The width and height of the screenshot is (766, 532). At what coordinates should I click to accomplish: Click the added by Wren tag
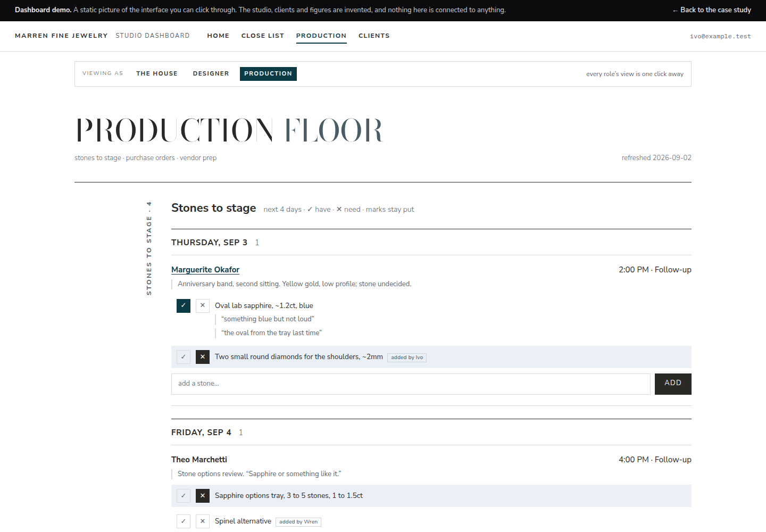[x=298, y=522]
